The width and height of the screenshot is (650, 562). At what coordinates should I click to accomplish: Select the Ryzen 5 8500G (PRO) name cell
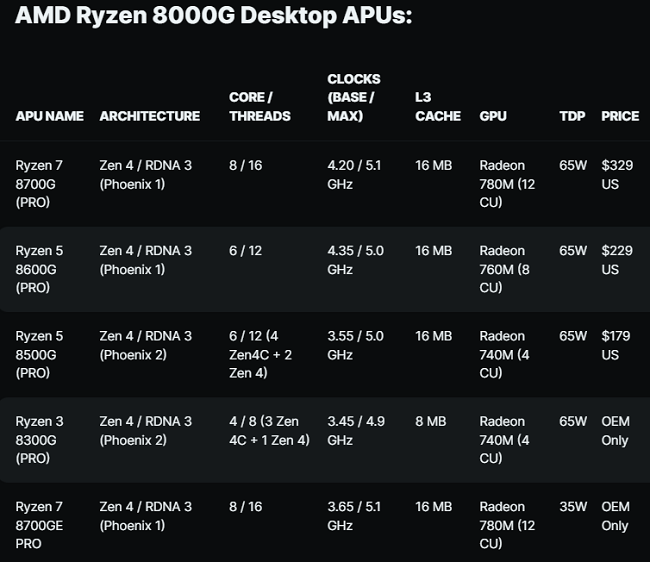39,354
